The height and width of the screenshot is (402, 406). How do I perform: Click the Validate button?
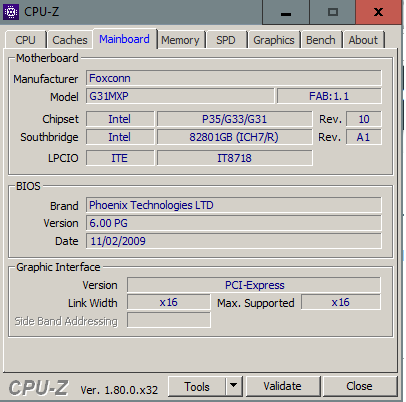click(283, 386)
